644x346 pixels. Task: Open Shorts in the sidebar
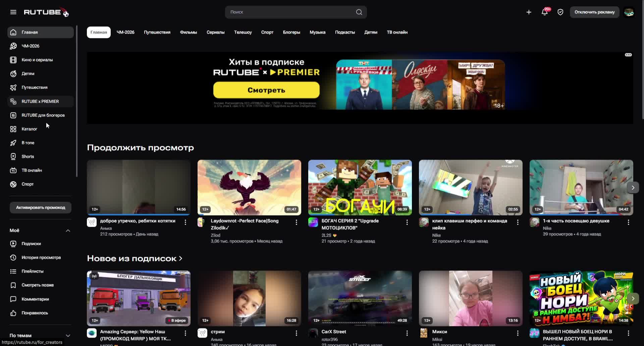tap(41, 157)
